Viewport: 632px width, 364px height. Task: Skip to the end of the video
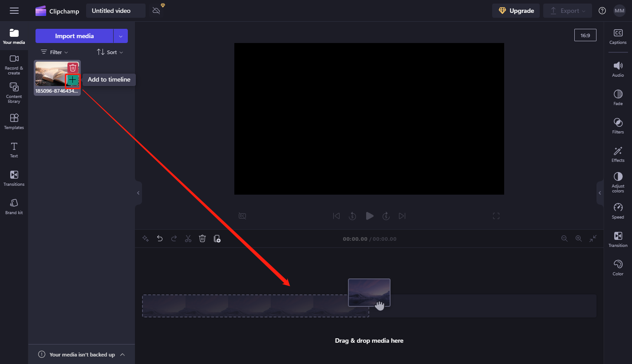point(402,216)
